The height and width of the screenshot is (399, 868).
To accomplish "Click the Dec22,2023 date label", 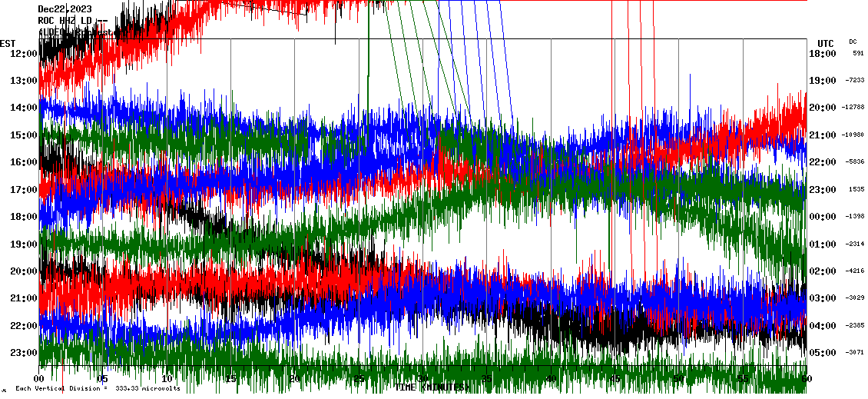I will click(x=65, y=9).
